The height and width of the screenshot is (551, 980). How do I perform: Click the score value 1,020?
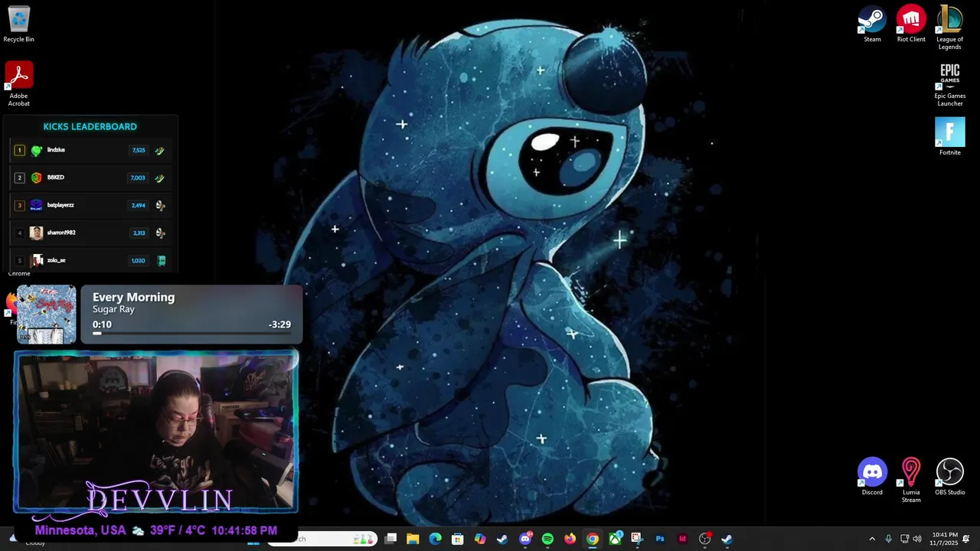click(x=138, y=261)
